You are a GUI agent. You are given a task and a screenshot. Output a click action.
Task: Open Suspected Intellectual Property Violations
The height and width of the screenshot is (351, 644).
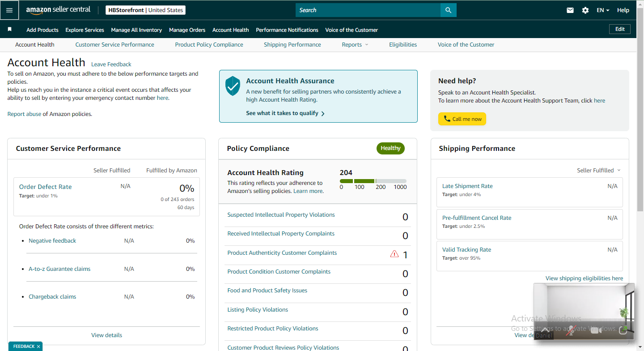[x=281, y=215]
